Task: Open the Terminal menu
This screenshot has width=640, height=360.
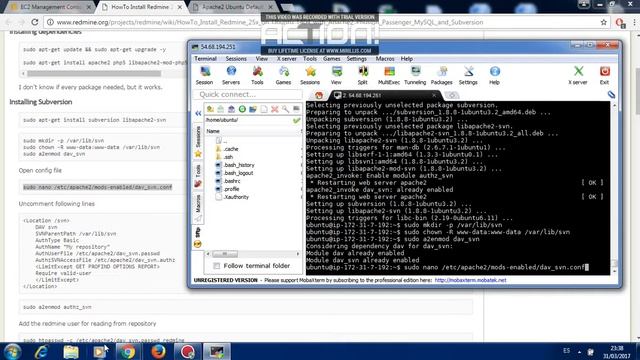Action: 205,59
